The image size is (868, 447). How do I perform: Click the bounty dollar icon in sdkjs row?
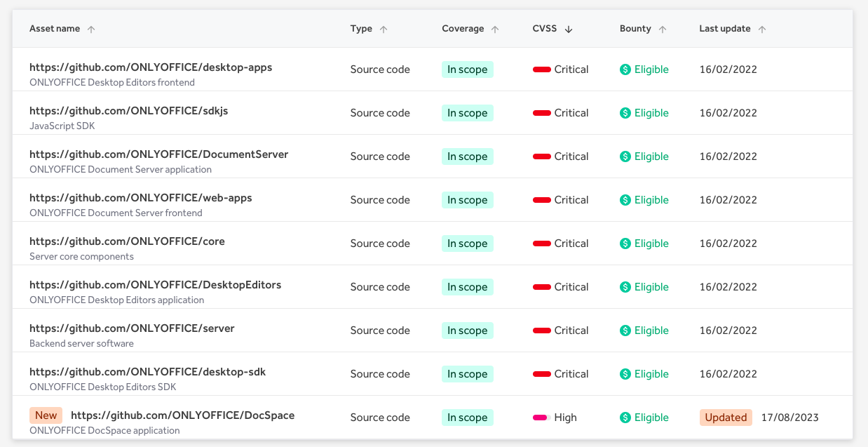click(x=625, y=113)
